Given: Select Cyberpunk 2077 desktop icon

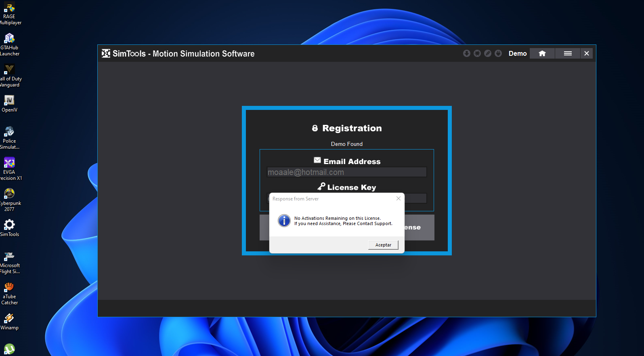Looking at the screenshot, I should pos(9,200).
